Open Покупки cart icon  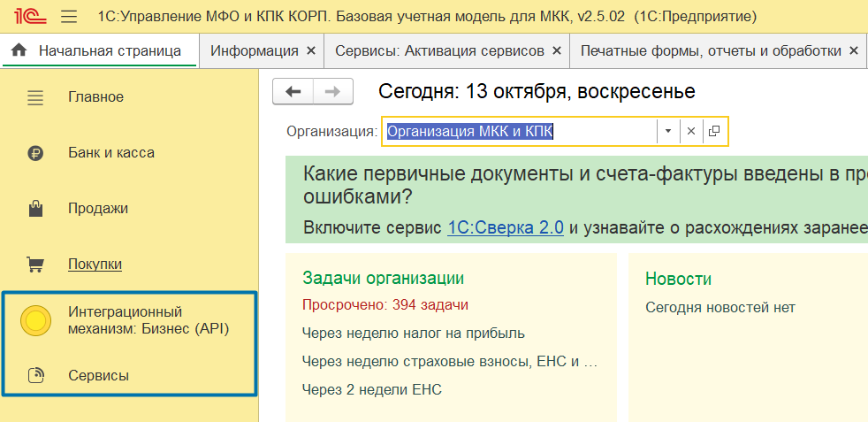pos(35,265)
